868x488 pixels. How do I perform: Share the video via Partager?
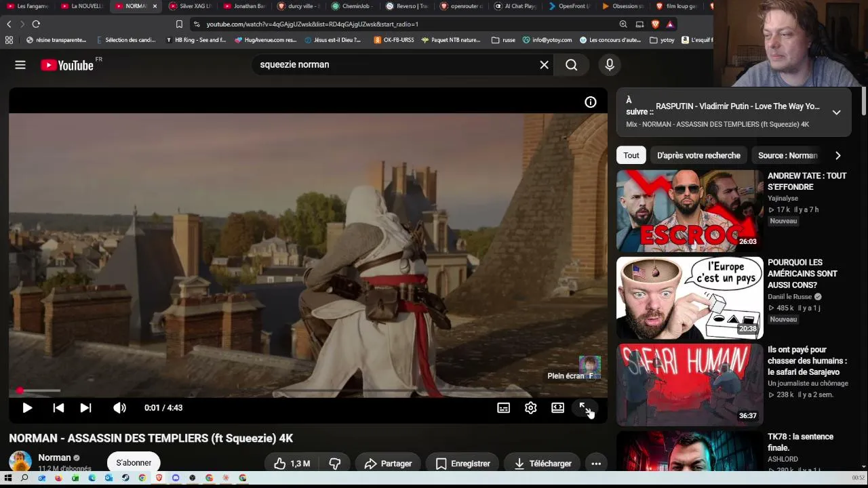pos(388,464)
